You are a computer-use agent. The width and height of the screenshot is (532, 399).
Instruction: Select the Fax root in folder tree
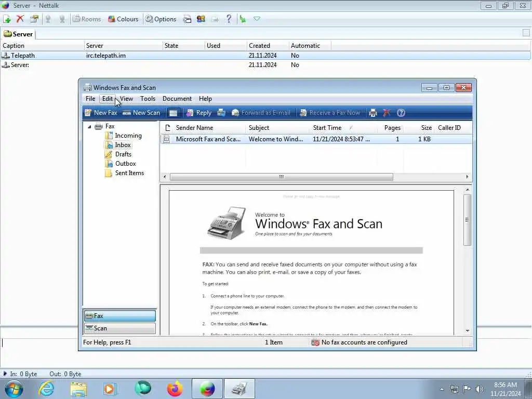(x=110, y=126)
